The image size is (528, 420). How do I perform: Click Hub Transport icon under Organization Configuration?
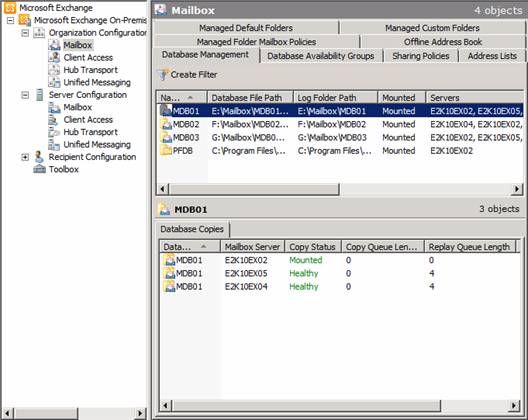tap(54, 70)
